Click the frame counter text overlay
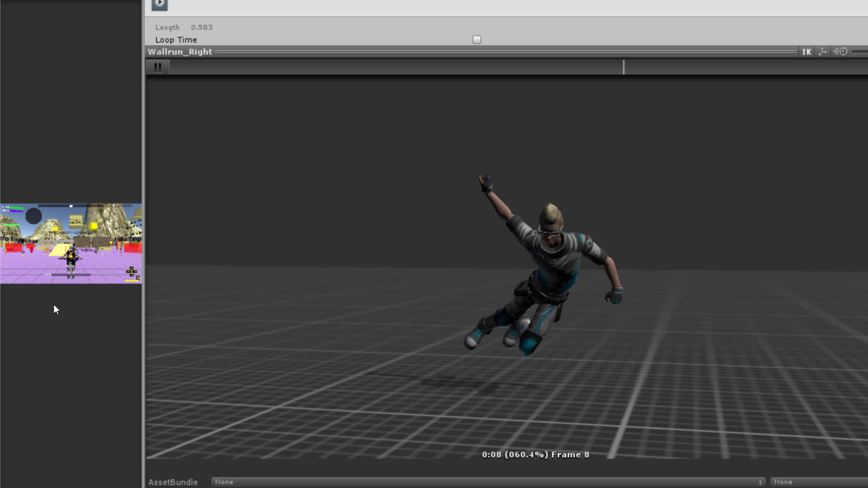Screen dimensions: 868x488 [x=535, y=455]
